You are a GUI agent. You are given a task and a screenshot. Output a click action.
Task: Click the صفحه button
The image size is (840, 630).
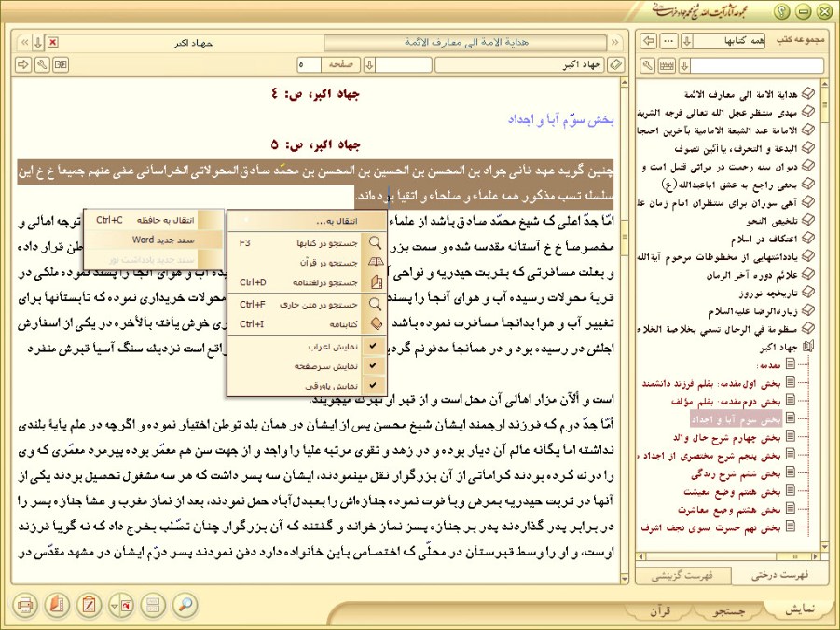[340, 65]
